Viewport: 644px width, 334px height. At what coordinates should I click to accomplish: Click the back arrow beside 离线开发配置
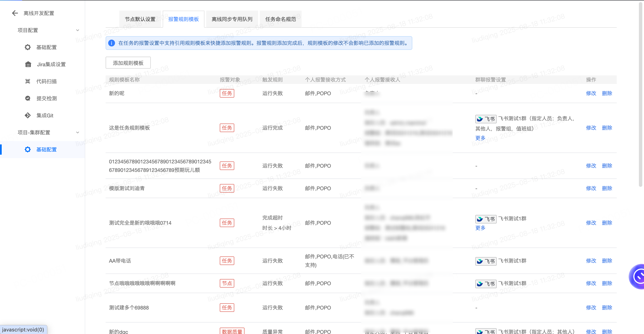15,13
